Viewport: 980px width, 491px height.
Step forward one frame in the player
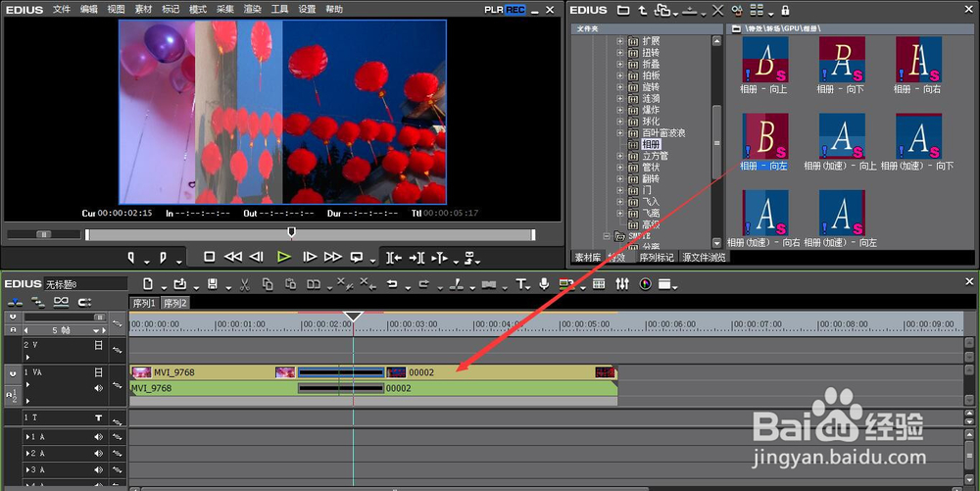point(310,257)
